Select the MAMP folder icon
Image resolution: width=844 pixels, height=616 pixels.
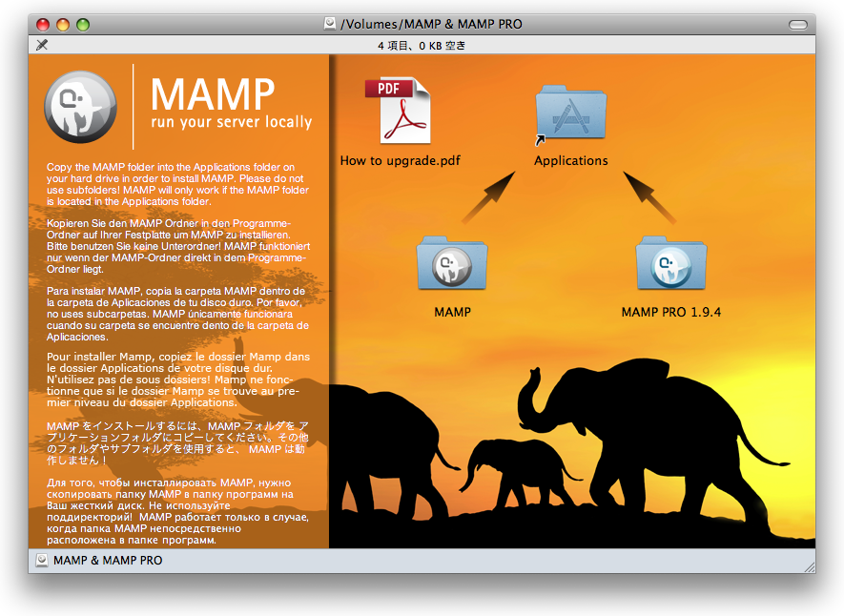pos(452,264)
